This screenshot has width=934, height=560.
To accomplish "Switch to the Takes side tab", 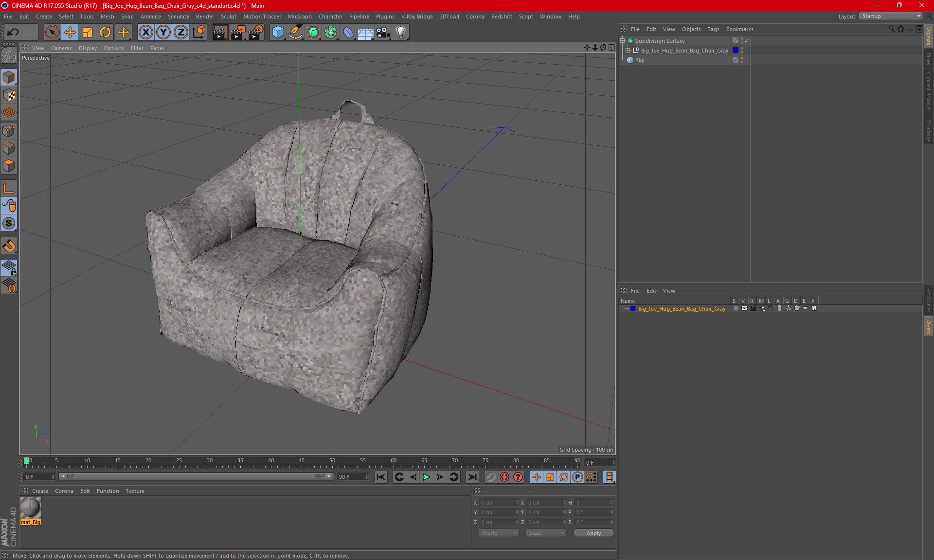I will (928, 58).
